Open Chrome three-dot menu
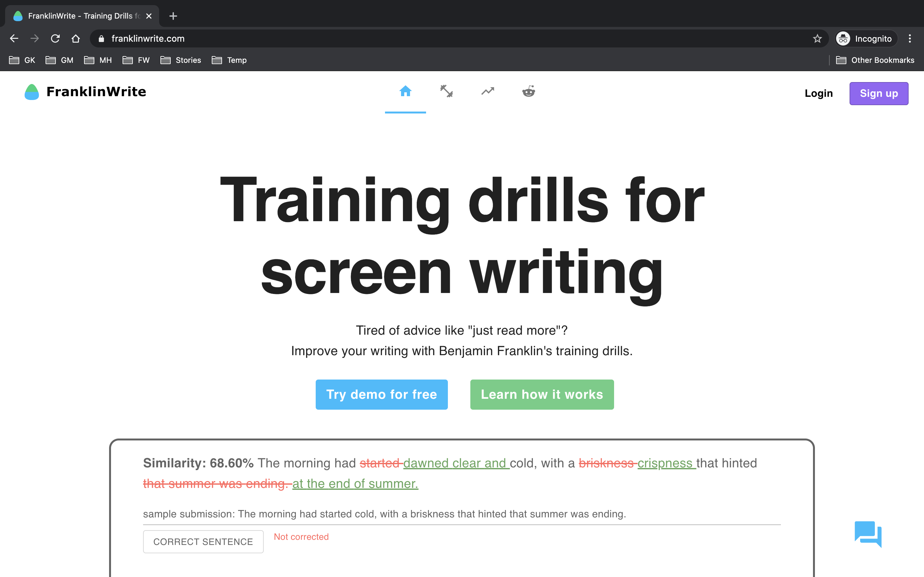924x577 pixels. tap(910, 38)
